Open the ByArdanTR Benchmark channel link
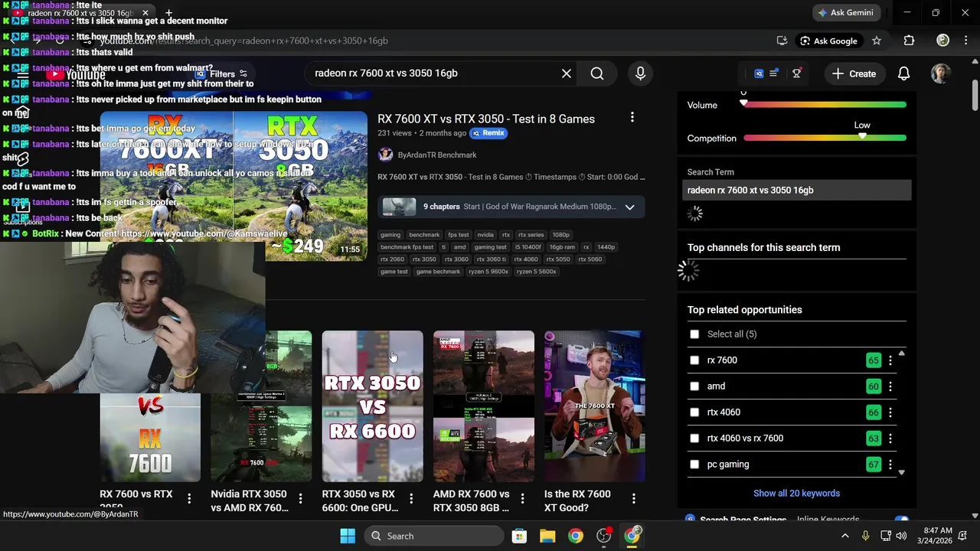Screen dimensions: 980x551 436,155
